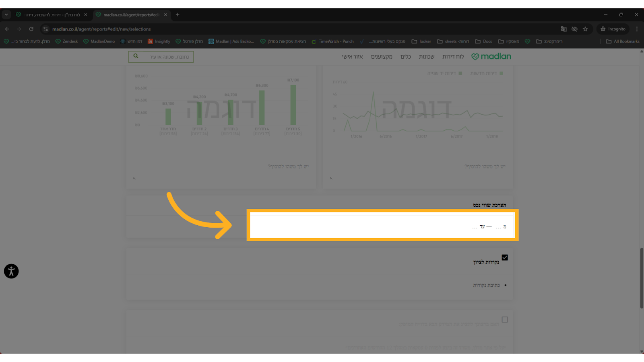Switch to the לוח נדל"ן browser tab

[x=52, y=15]
